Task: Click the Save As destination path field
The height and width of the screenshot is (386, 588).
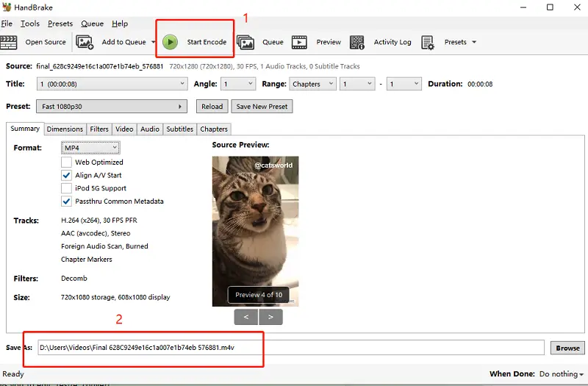Action: pyautogui.click(x=291, y=348)
